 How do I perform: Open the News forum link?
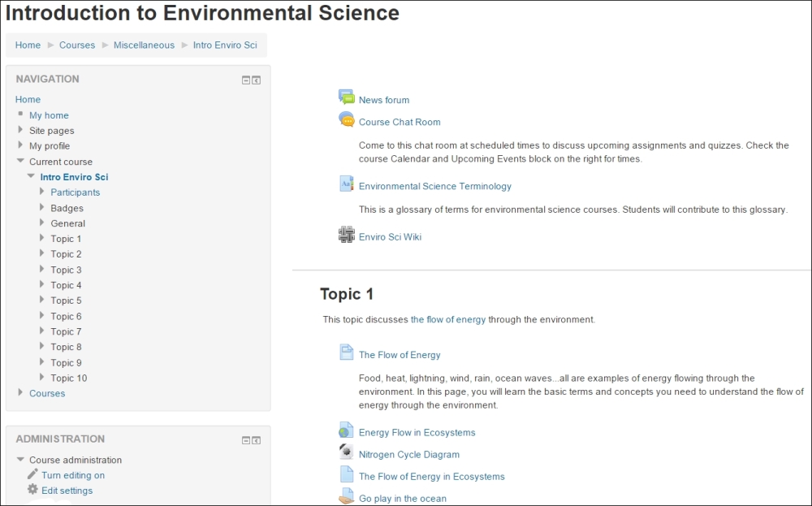pyautogui.click(x=384, y=100)
